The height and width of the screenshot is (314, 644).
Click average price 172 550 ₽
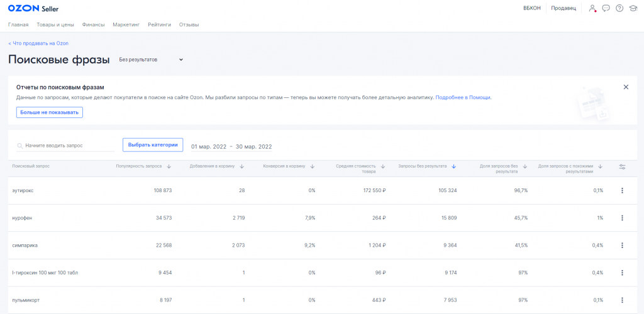[x=374, y=191]
